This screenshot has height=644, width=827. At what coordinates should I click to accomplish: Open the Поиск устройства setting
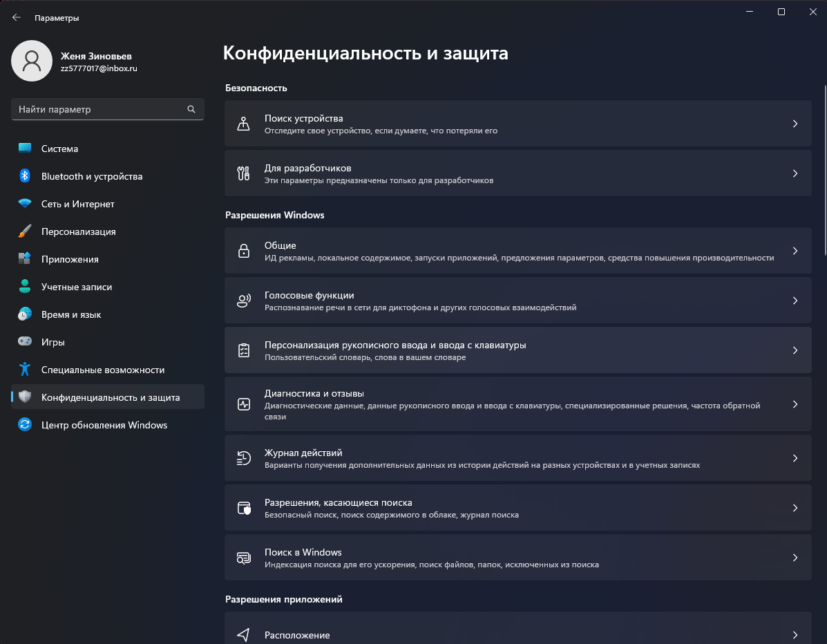tap(518, 124)
